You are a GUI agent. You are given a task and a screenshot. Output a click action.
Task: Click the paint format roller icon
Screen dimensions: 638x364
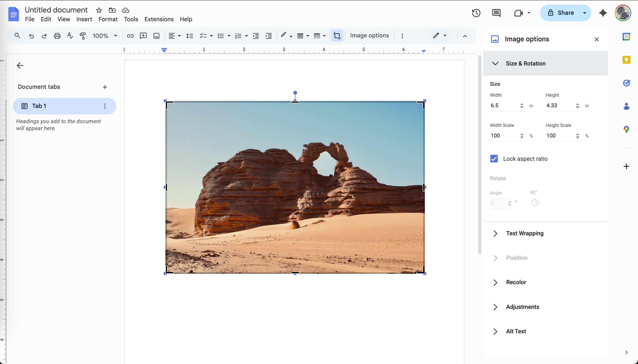(x=83, y=36)
